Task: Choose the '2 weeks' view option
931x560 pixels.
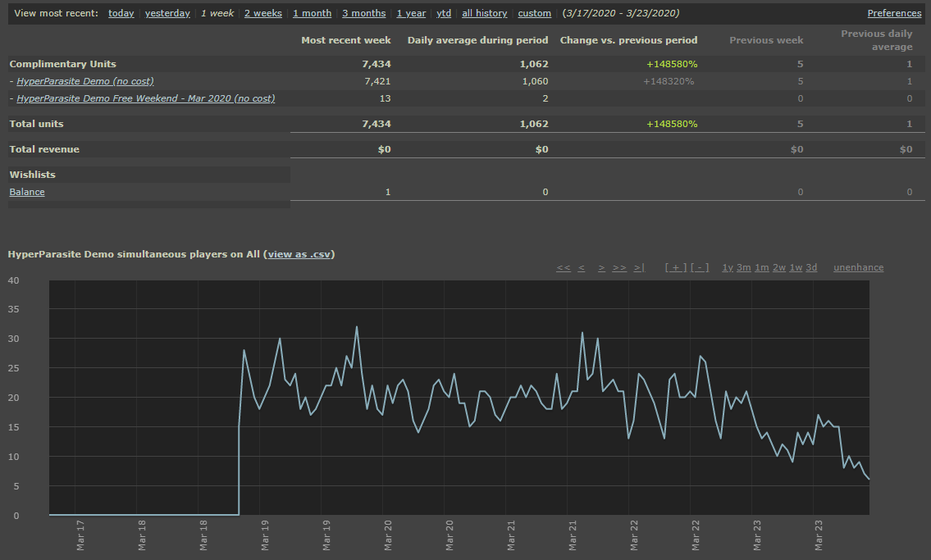Action: coord(263,13)
